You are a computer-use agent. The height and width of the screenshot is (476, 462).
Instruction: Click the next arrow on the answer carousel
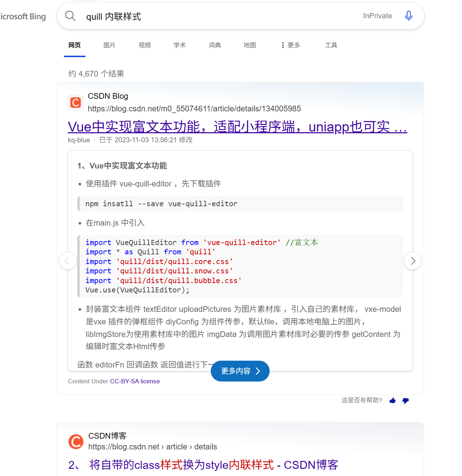tap(412, 261)
